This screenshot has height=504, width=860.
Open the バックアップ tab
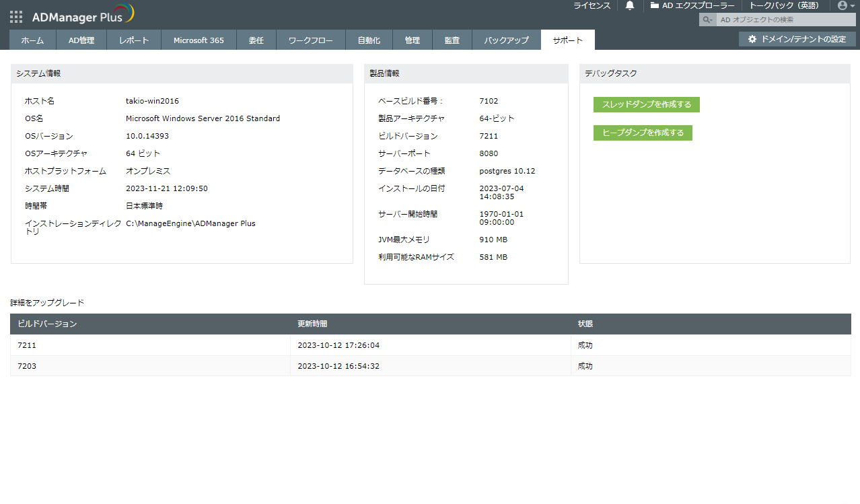coord(506,40)
